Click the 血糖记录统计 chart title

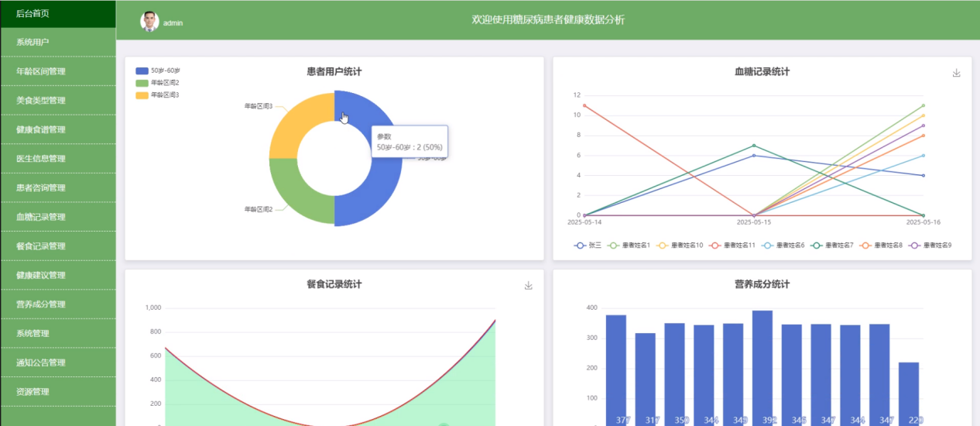(x=762, y=72)
